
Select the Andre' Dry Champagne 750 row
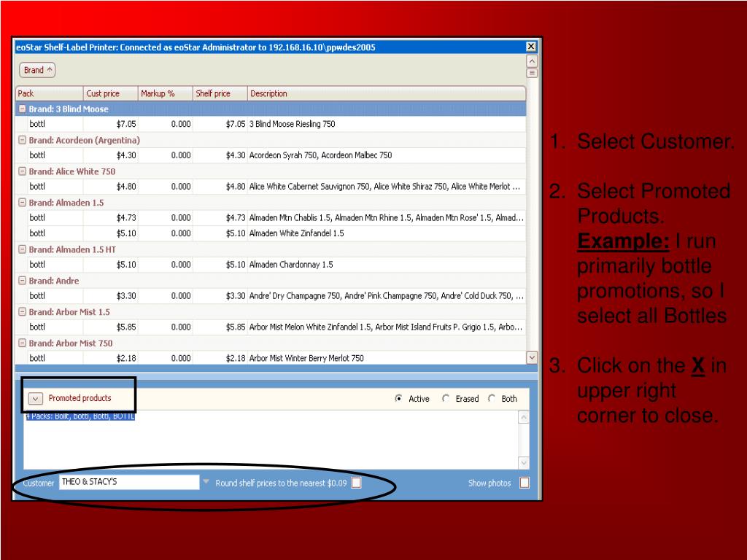[x=271, y=296]
